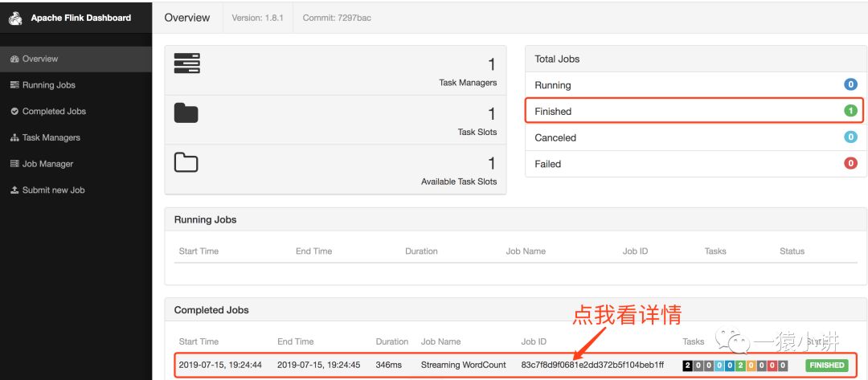
Task: Click the Apache Flink squirrel logo
Action: click(15, 18)
